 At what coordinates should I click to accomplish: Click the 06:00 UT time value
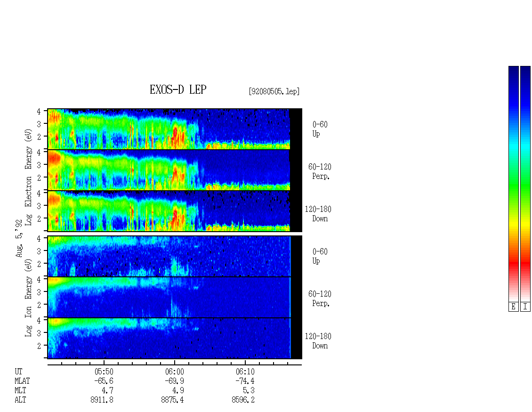click(x=174, y=372)
